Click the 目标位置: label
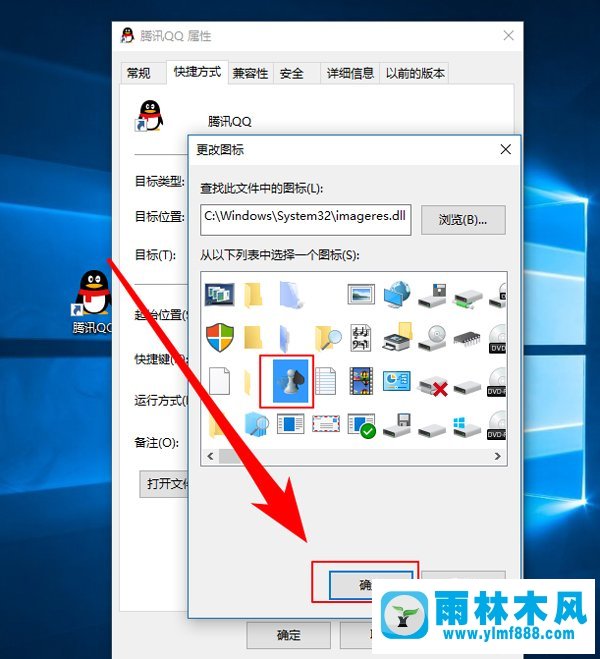The image size is (600, 659). pos(160,217)
